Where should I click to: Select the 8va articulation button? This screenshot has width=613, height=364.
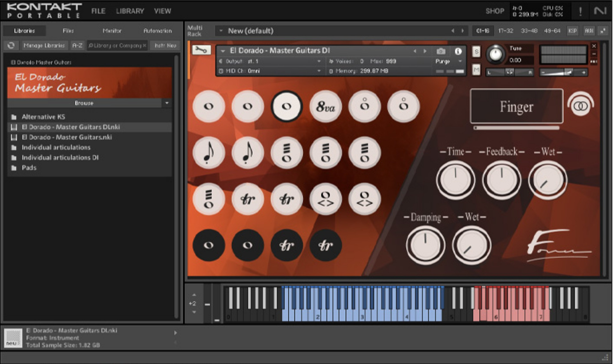click(x=325, y=106)
